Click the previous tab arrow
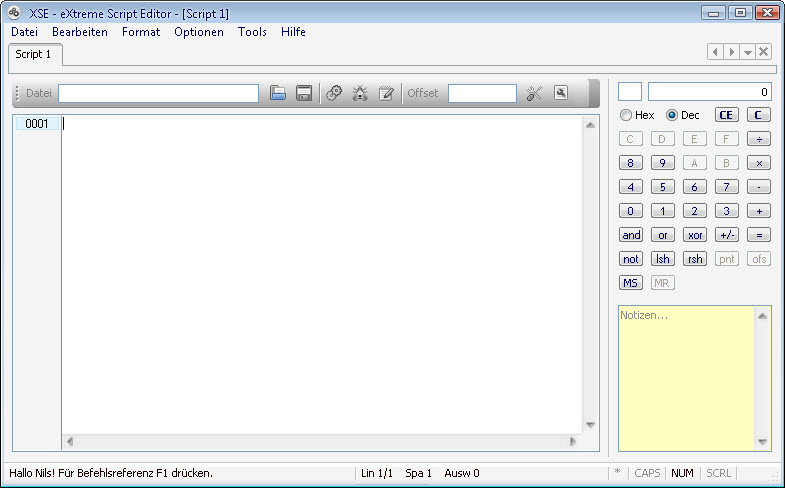The width and height of the screenshot is (785, 488). [715, 52]
